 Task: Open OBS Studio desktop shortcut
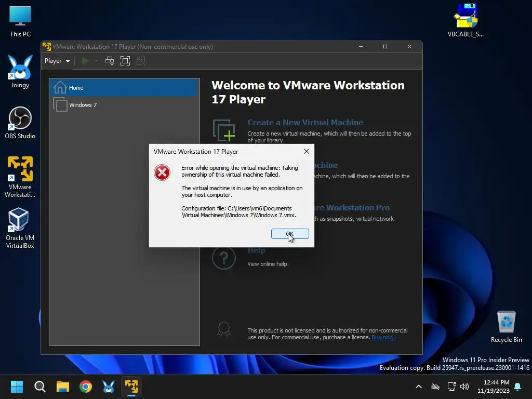point(20,123)
